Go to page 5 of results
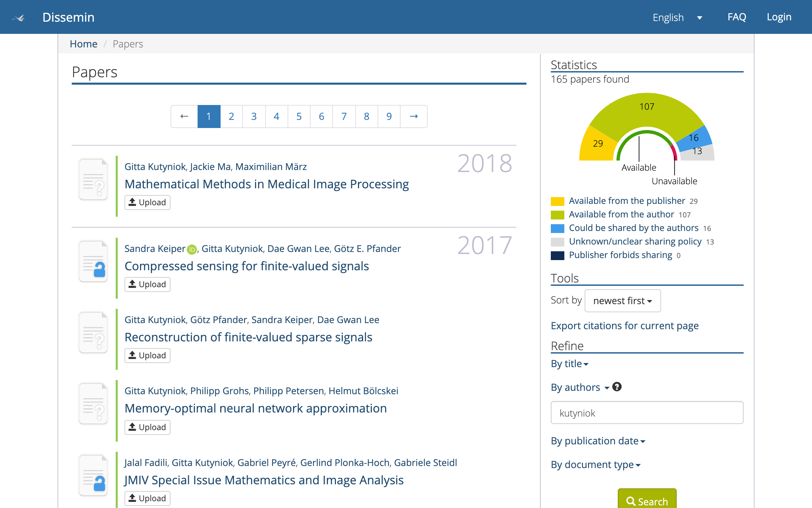This screenshot has width=812, height=508. [299, 117]
